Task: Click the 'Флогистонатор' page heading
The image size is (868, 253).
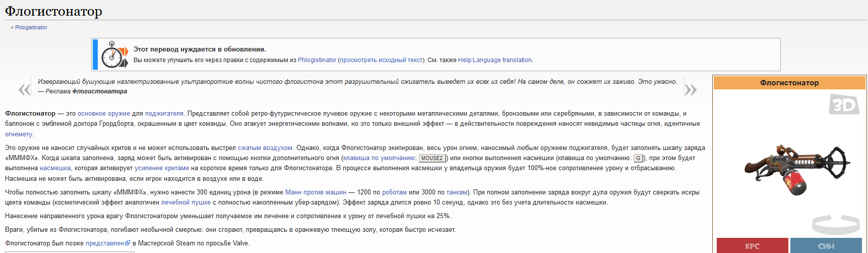Action: [53, 11]
